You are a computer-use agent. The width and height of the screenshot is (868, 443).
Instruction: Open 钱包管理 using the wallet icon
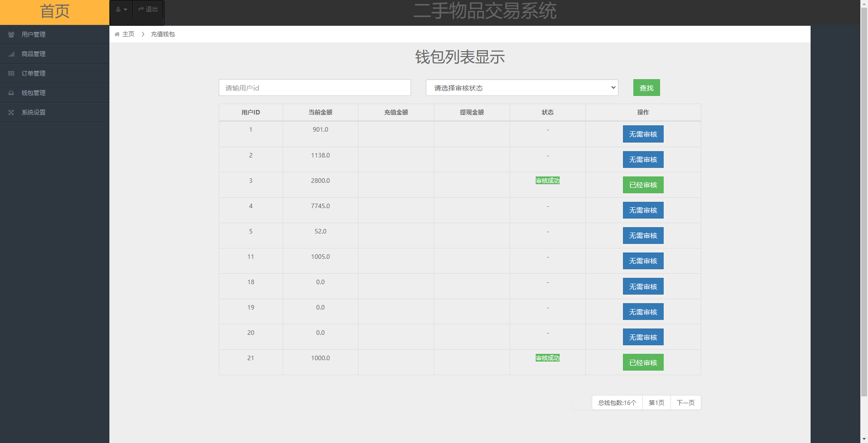11,93
